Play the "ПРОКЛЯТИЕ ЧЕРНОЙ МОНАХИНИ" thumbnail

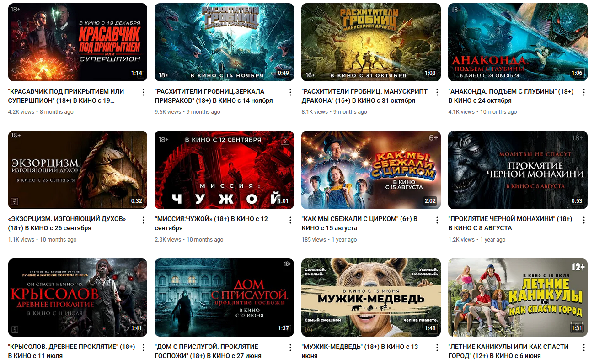(518, 170)
